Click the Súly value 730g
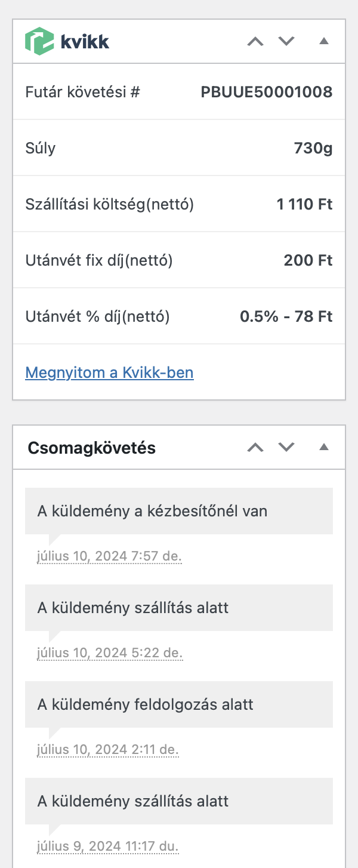The height and width of the screenshot is (868, 358). click(313, 148)
